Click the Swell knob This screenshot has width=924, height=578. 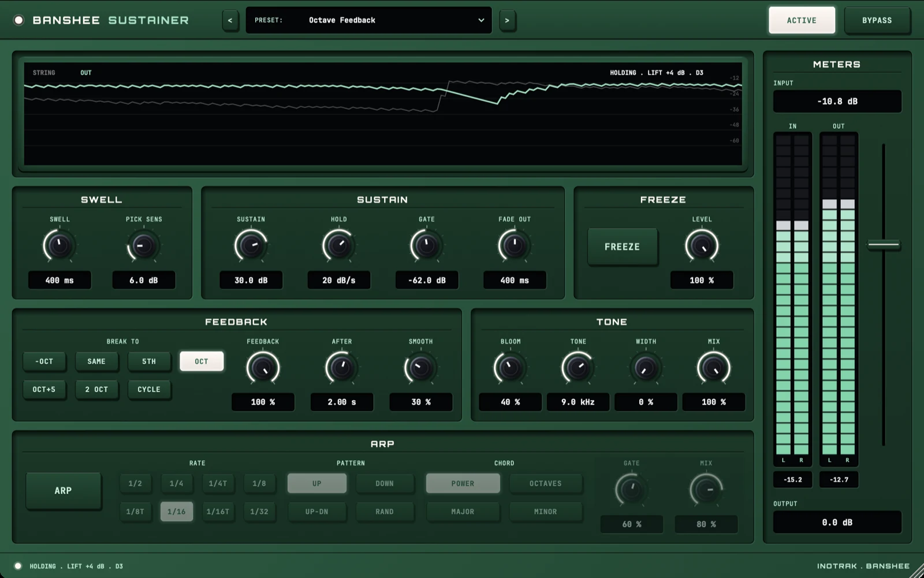point(59,246)
